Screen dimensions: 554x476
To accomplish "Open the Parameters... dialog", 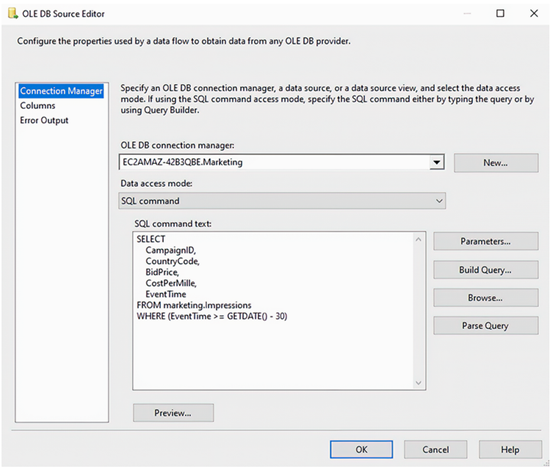I will (x=486, y=241).
